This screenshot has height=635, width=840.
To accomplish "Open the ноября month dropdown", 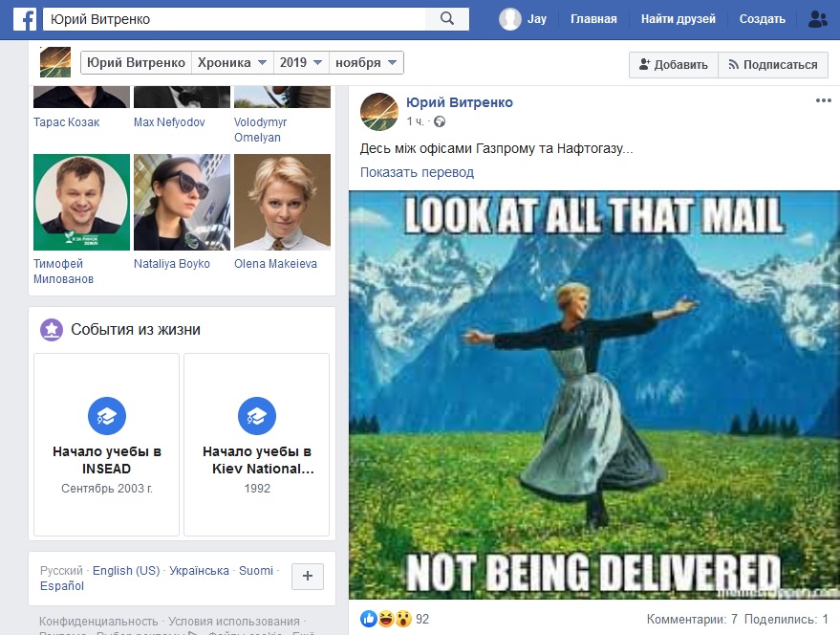I will (366, 63).
